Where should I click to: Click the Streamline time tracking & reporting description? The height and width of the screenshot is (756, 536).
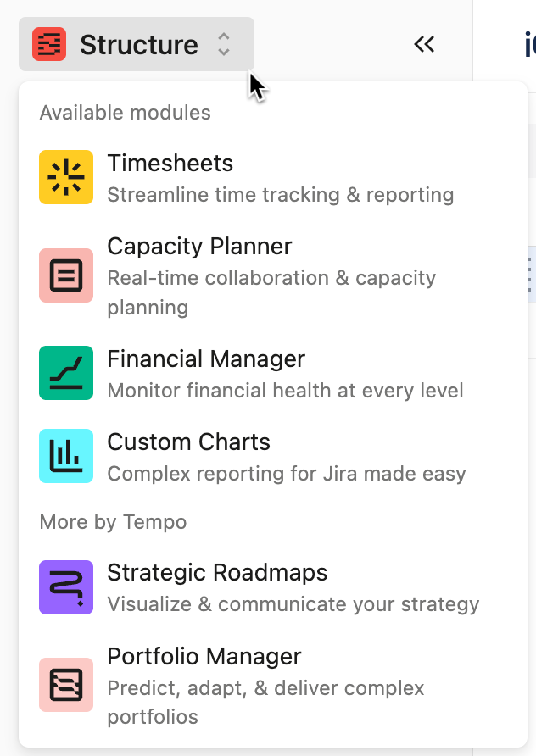[x=281, y=195]
